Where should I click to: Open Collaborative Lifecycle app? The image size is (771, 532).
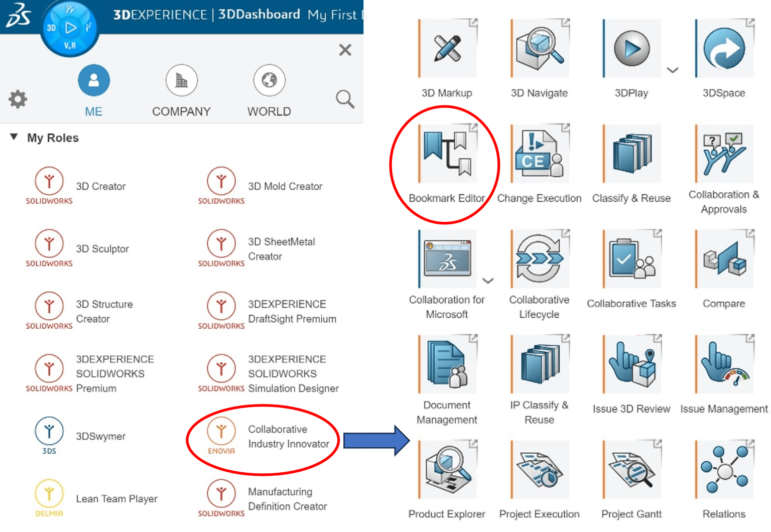pyautogui.click(x=540, y=259)
